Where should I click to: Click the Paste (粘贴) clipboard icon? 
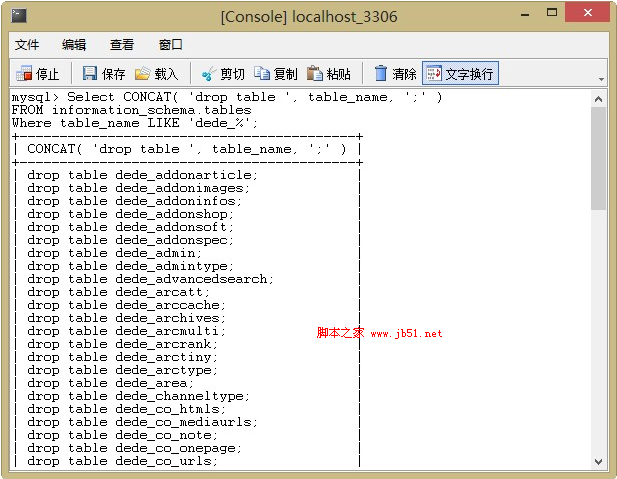coord(315,74)
